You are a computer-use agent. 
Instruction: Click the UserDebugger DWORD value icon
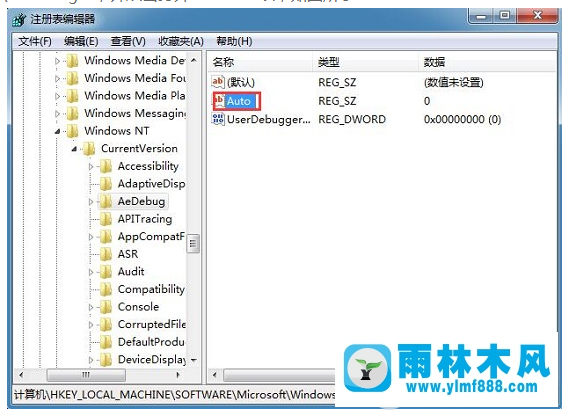tap(218, 119)
